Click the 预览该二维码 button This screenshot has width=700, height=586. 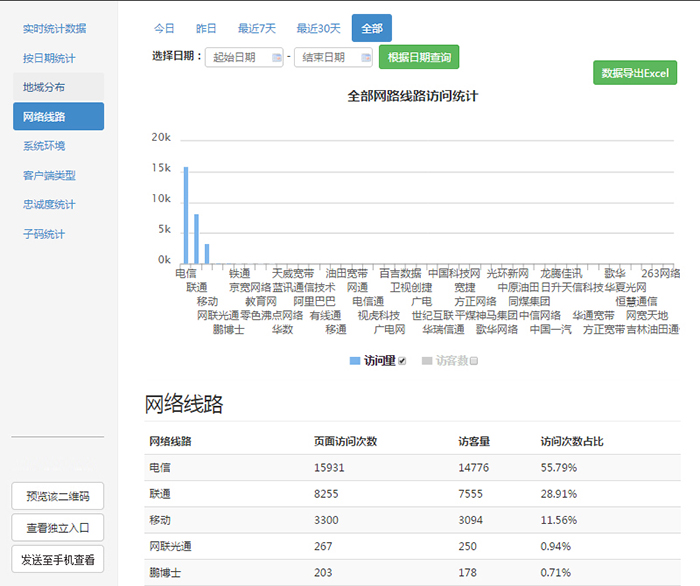pyautogui.click(x=57, y=496)
